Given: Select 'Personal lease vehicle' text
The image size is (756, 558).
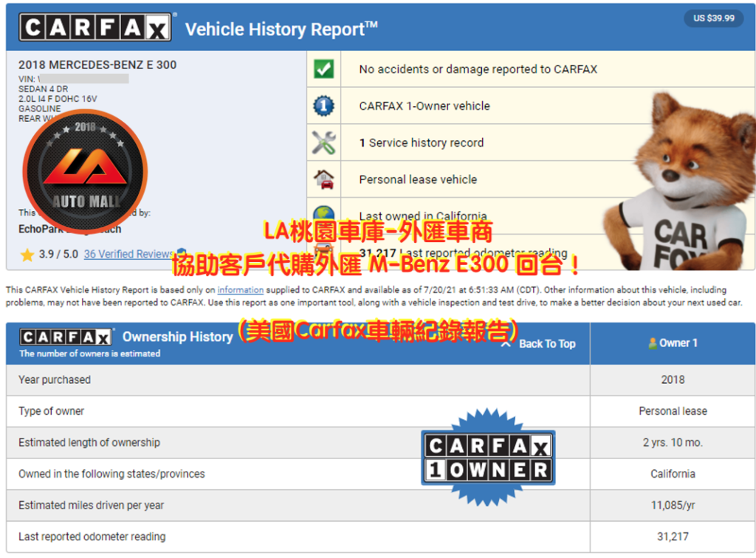Looking at the screenshot, I should point(418,179).
